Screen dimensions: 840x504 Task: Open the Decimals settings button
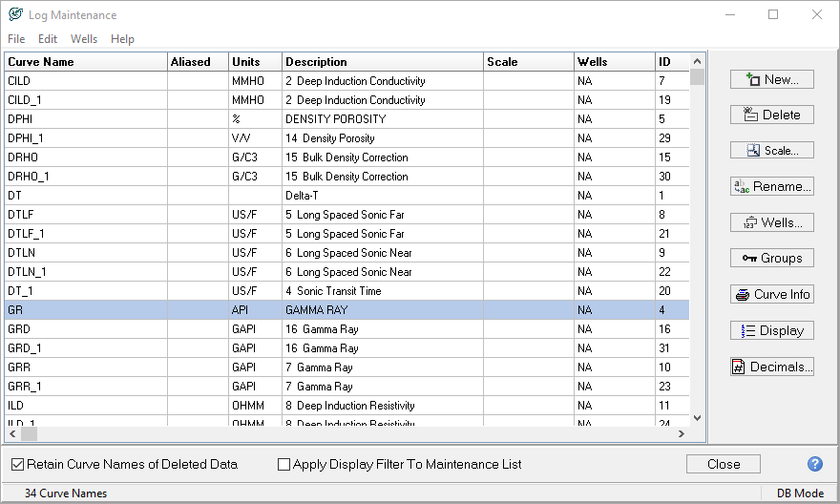(x=771, y=367)
